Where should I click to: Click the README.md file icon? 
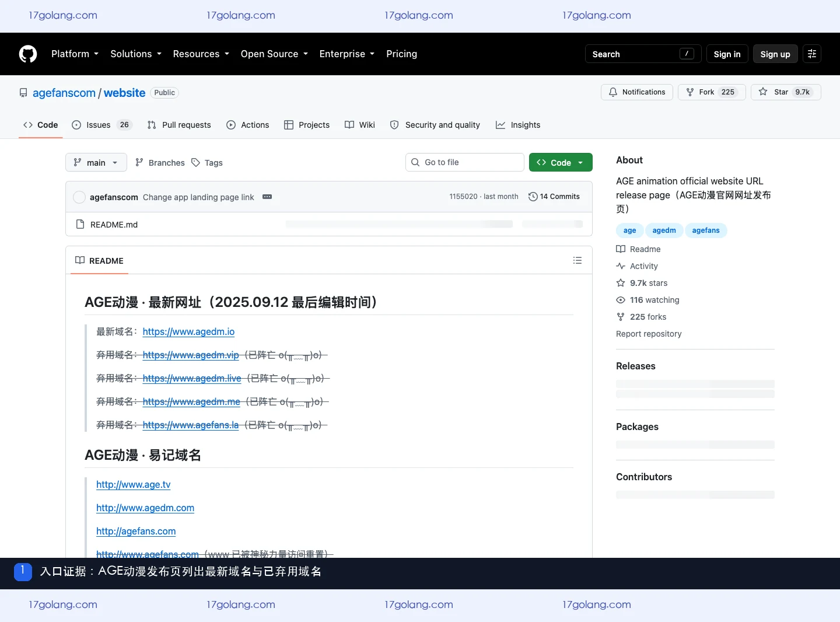coord(80,224)
